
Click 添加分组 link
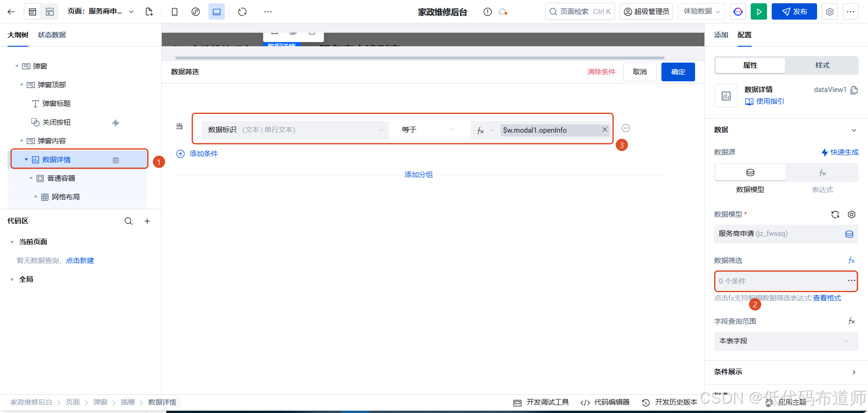pos(419,175)
